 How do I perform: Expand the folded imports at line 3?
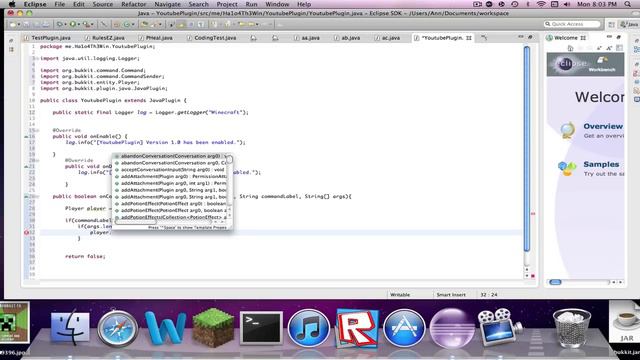(37, 58)
